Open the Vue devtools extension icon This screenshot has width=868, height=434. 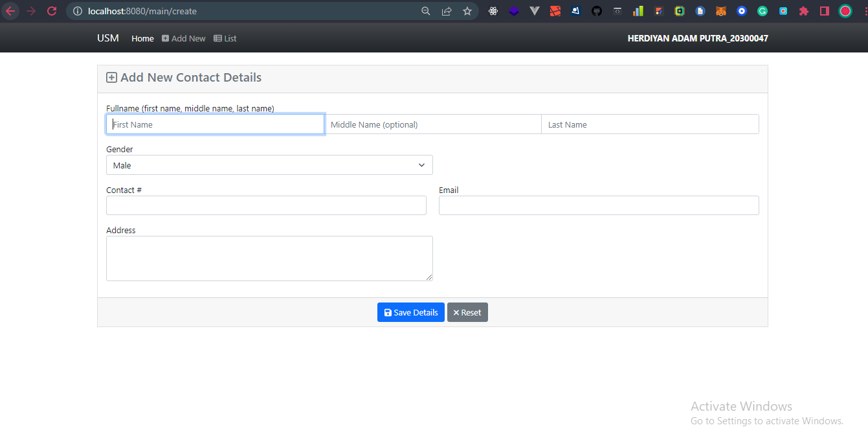pyautogui.click(x=535, y=11)
